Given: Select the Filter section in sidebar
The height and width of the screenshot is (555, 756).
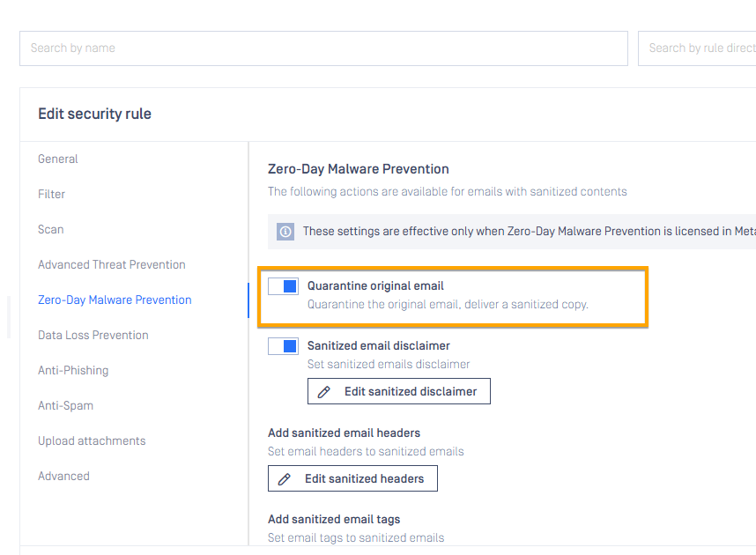Looking at the screenshot, I should point(52,195).
